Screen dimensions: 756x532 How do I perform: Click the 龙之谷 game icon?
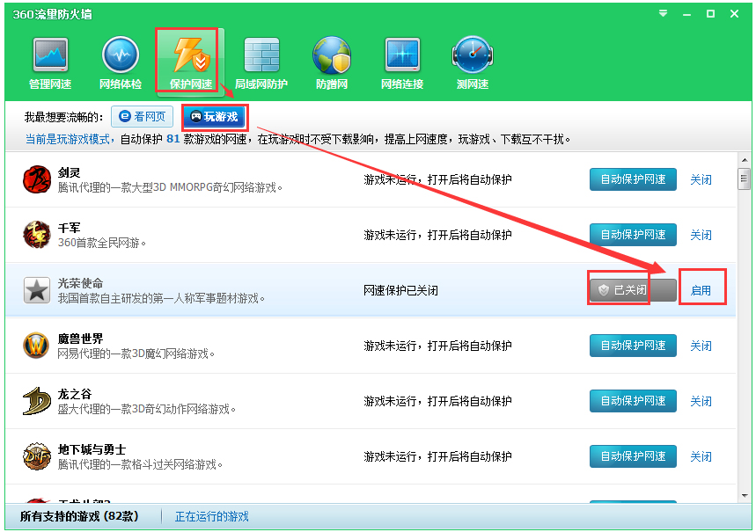(x=37, y=401)
